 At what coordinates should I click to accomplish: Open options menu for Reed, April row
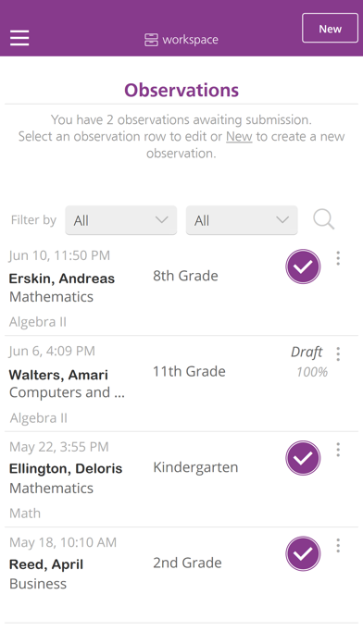click(338, 545)
